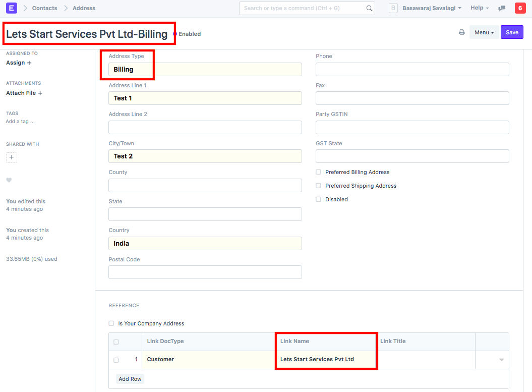Navigate to Address breadcrumb
The image size is (532, 392).
(84, 8)
